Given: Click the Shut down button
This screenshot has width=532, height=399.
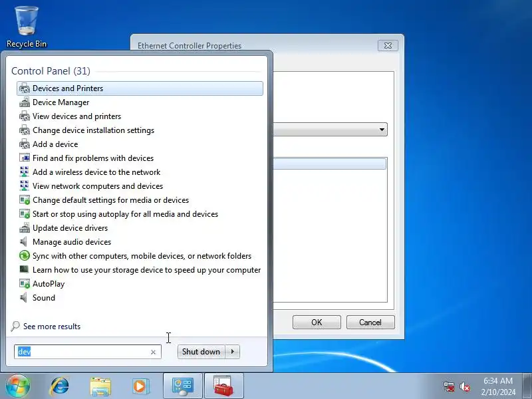Looking at the screenshot, I should (x=201, y=352).
